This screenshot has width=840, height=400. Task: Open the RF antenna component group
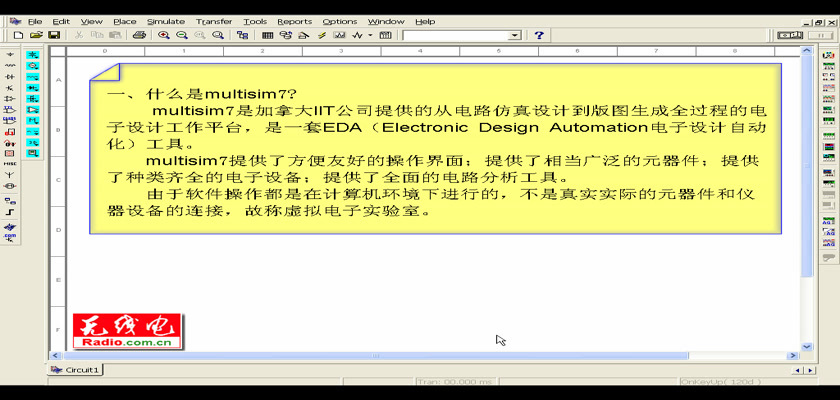point(10,175)
